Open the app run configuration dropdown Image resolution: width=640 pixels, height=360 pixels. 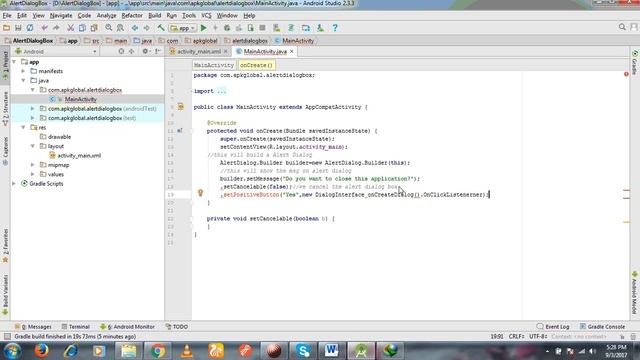[183, 28]
